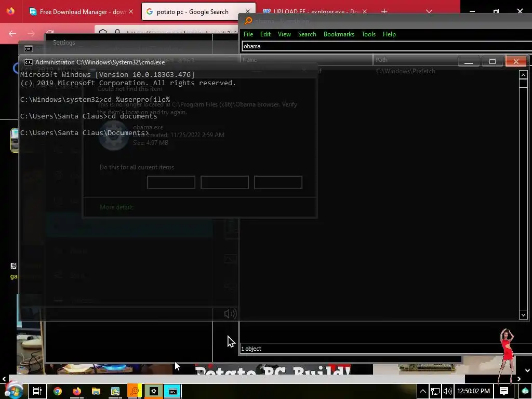This screenshot has width=532, height=399.
Task: Switch to Command Prompt in the taskbar
Action: tap(172, 391)
